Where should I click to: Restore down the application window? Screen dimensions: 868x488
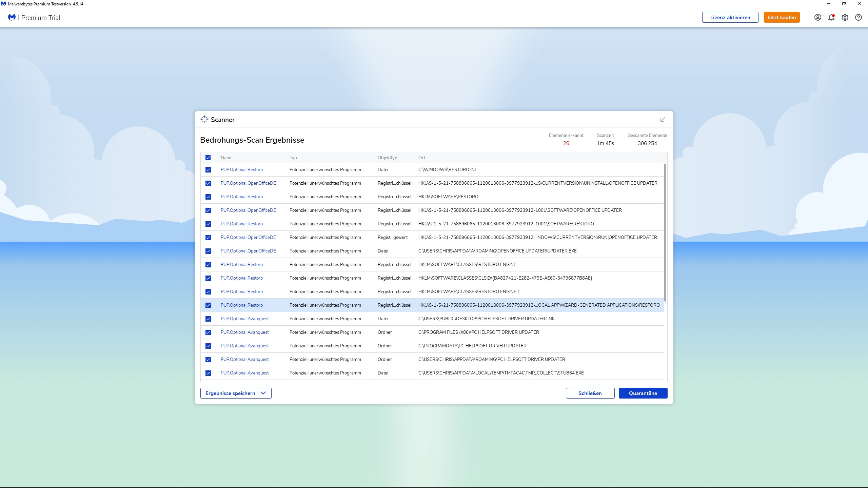click(844, 4)
